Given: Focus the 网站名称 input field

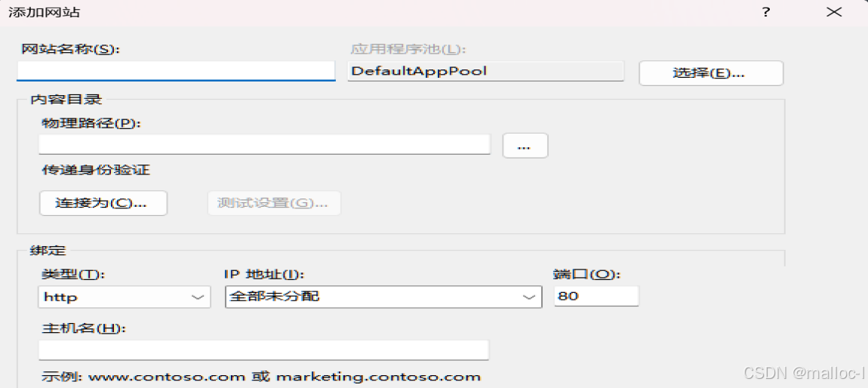Looking at the screenshot, I should (176, 71).
